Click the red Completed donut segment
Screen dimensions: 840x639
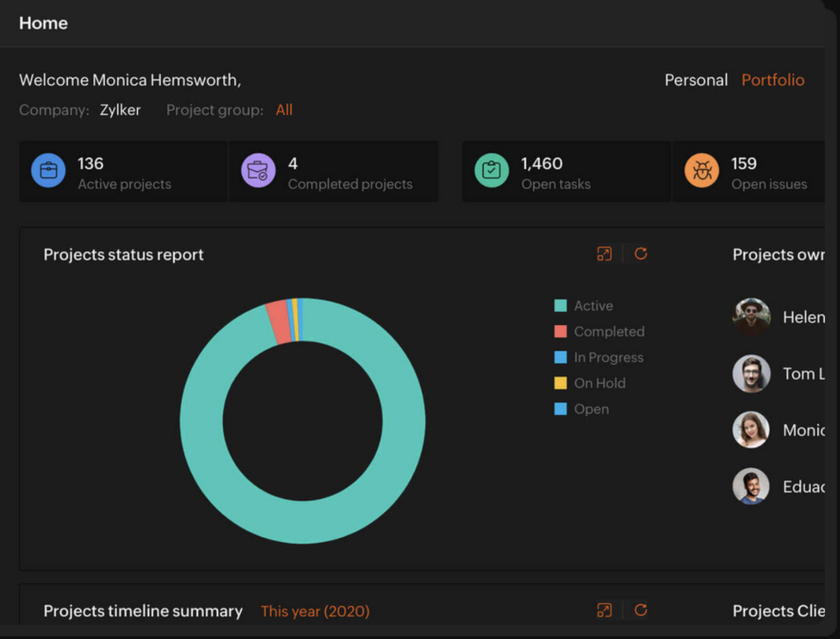[278, 322]
